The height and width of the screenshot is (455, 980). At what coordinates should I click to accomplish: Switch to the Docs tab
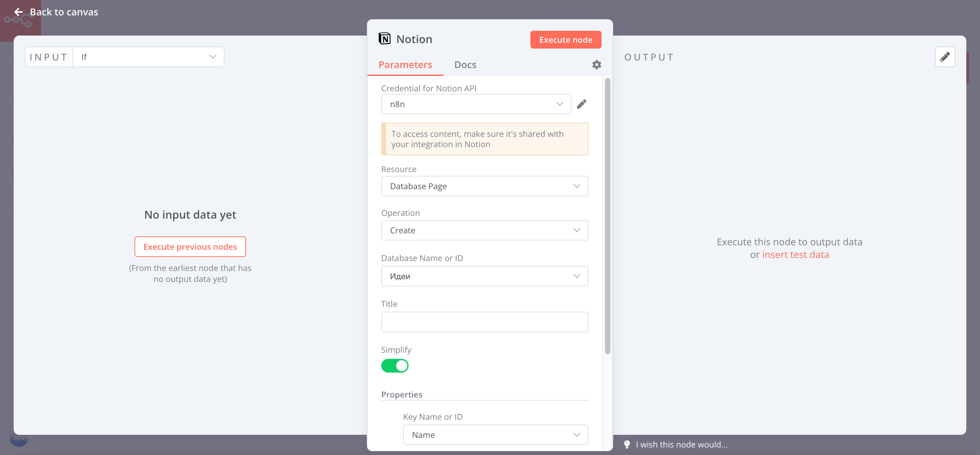[x=465, y=65]
